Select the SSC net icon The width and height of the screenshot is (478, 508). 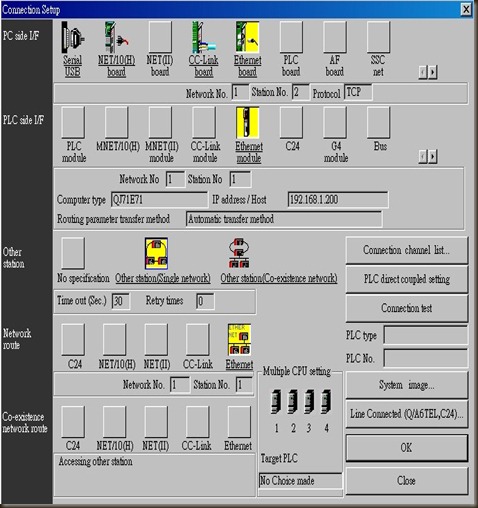[378, 37]
